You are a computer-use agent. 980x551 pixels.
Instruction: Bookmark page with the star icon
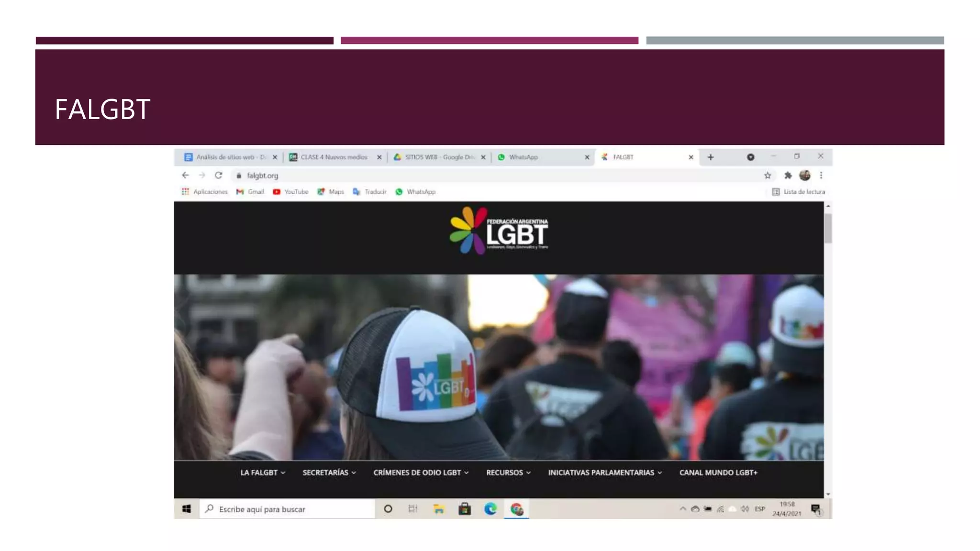coord(768,176)
